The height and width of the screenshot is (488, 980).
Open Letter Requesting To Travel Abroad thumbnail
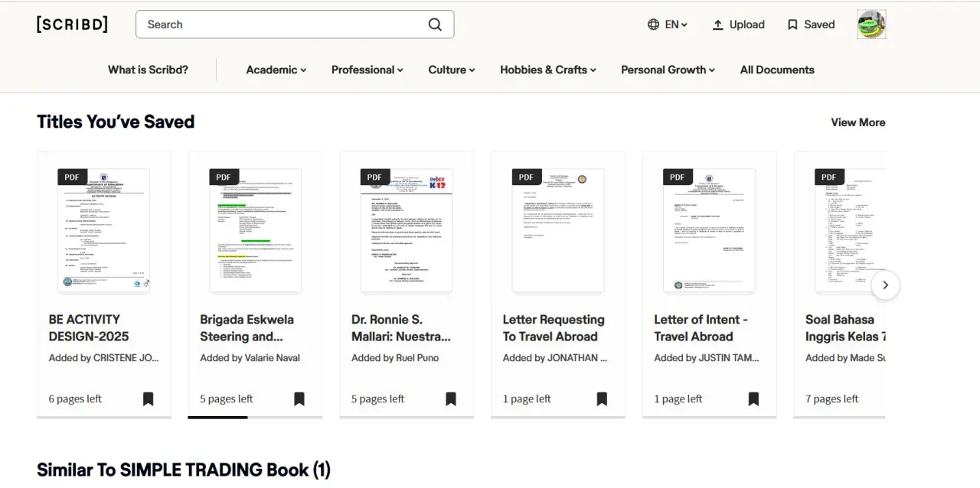pos(558,230)
